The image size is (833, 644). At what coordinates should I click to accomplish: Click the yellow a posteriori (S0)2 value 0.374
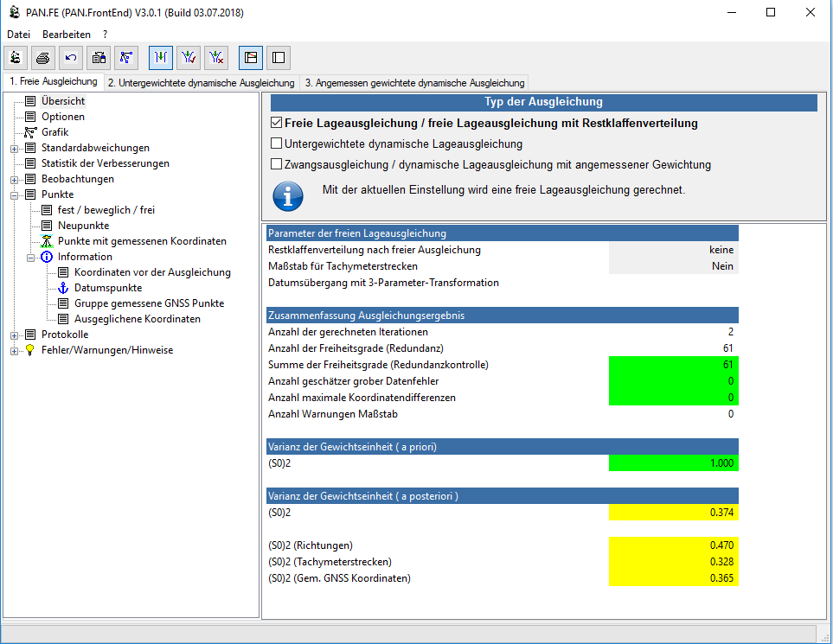pos(674,513)
